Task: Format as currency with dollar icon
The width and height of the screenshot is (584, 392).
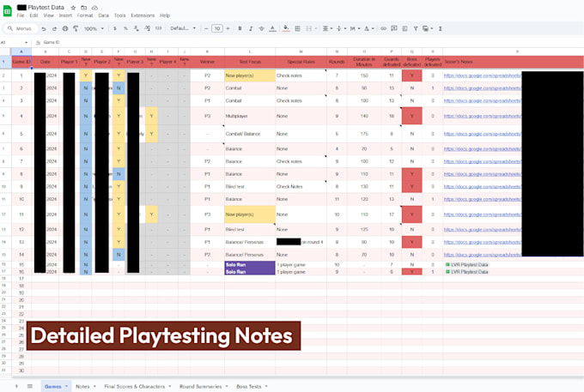Action: (115, 28)
